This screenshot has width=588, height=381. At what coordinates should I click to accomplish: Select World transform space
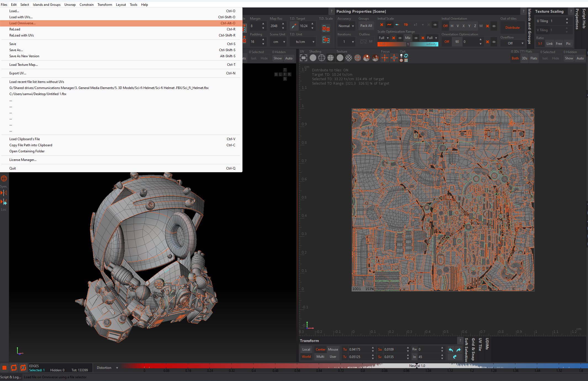pyautogui.click(x=306, y=357)
